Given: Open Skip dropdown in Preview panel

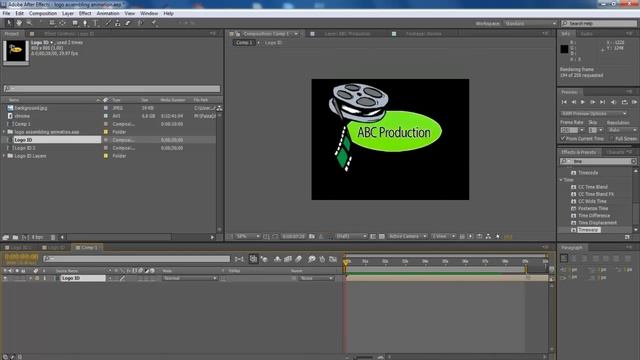Looking at the screenshot, I should click(x=601, y=130).
